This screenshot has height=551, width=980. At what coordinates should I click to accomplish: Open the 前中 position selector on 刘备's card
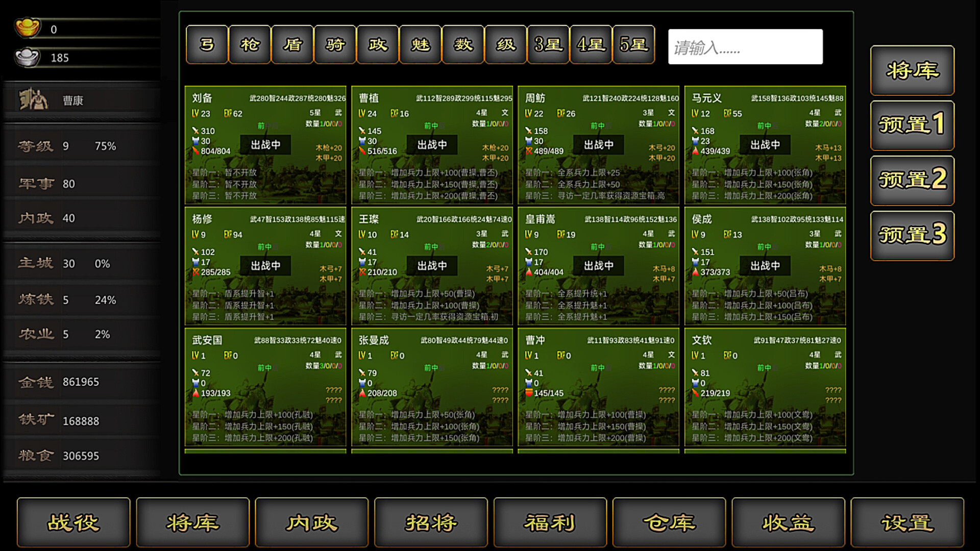pyautogui.click(x=265, y=125)
